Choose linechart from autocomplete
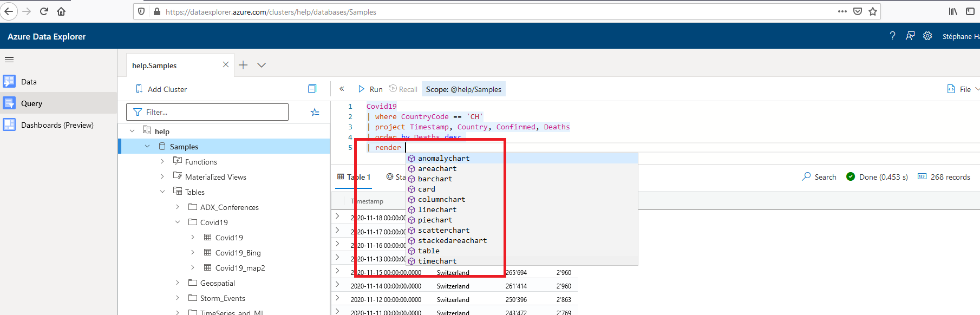Image resolution: width=980 pixels, height=315 pixels. point(522,209)
